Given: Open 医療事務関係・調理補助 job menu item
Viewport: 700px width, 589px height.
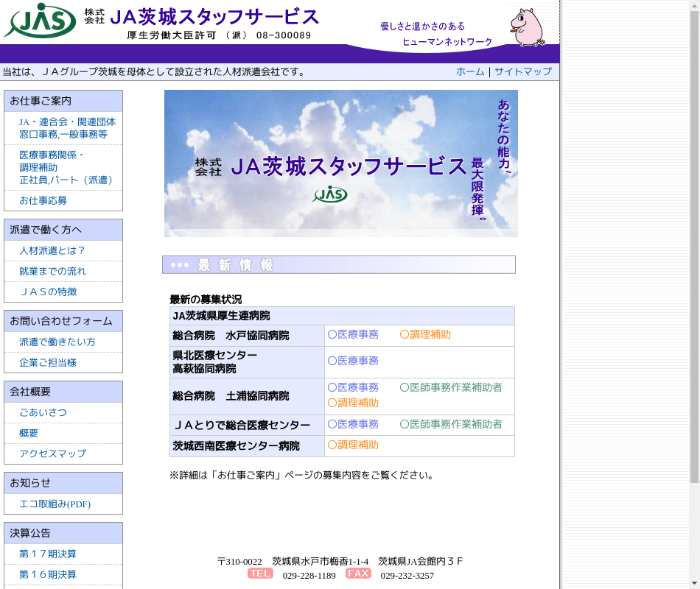Looking at the screenshot, I should click(66, 168).
